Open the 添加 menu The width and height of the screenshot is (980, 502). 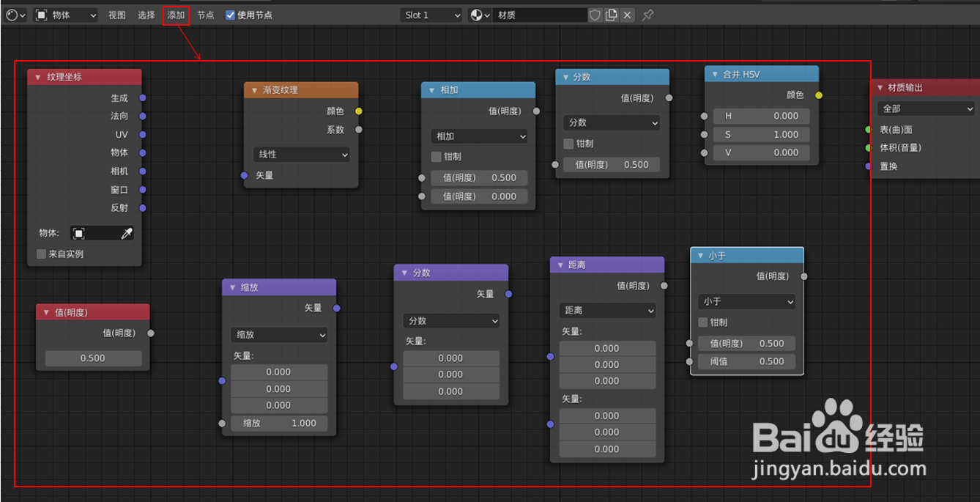pyautogui.click(x=176, y=15)
